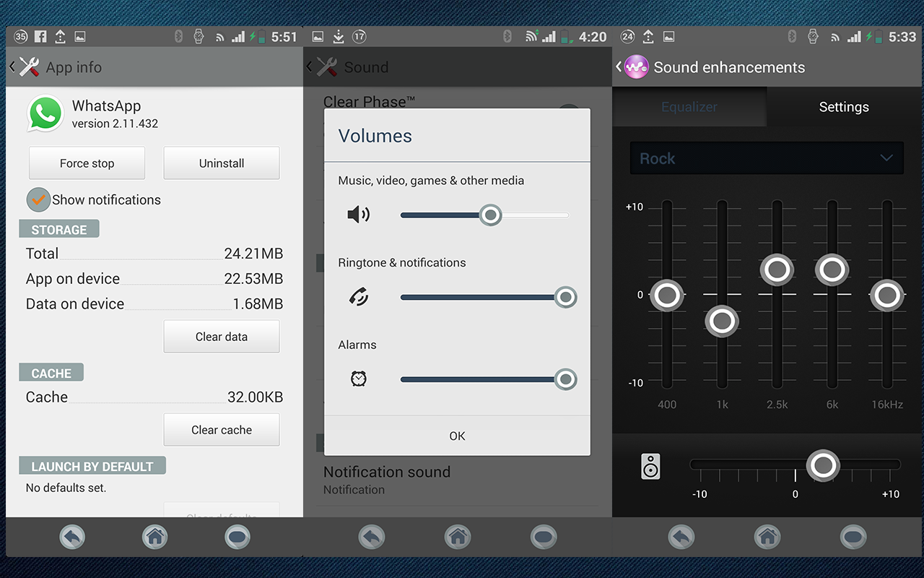
Task: Tap the Cache 32.00KB row
Action: click(154, 397)
